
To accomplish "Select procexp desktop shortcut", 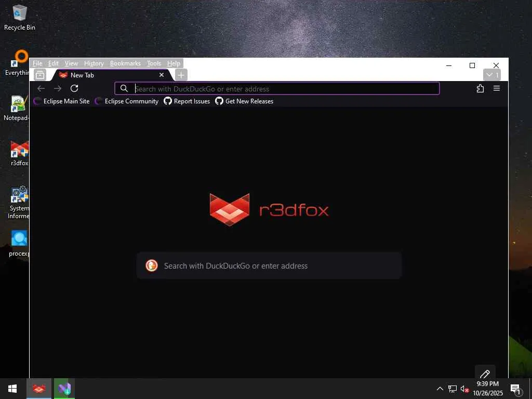I will pos(19,243).
